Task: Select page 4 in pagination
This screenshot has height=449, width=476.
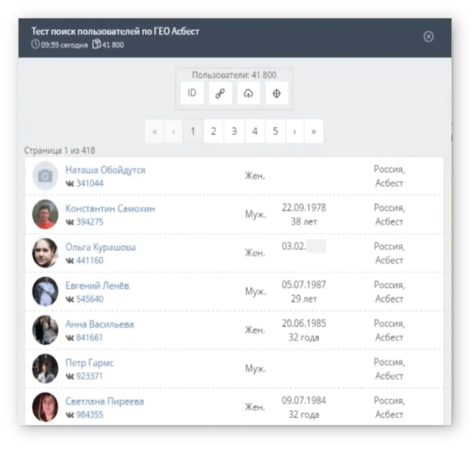Action: click(255, 132)
